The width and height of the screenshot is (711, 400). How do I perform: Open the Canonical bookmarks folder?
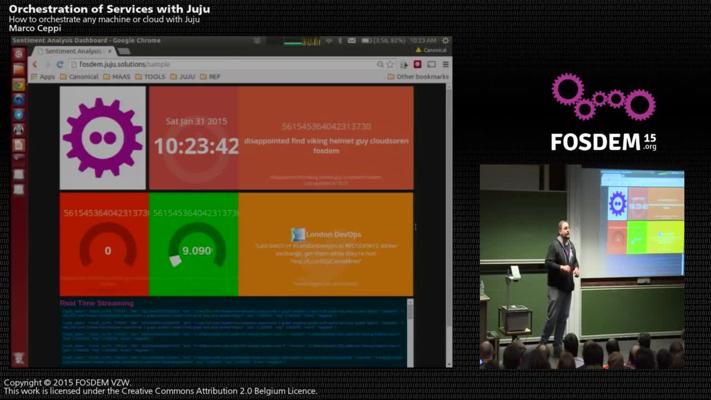pos(81,76)
